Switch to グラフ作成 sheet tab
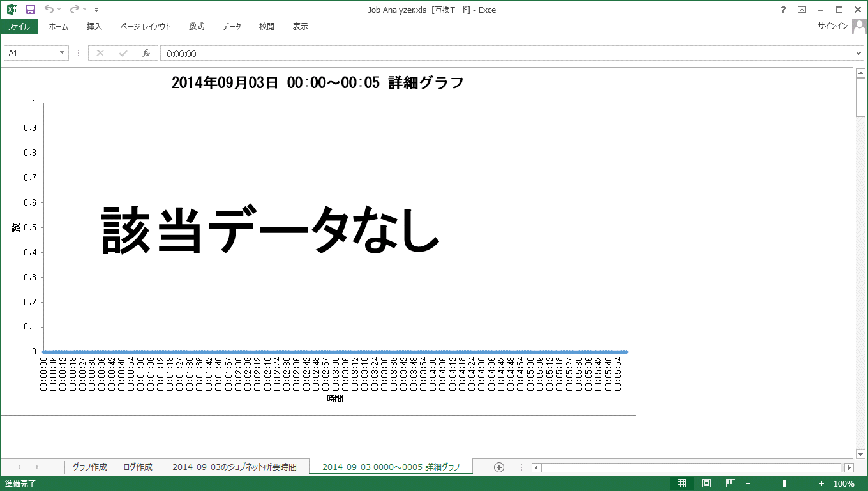 click(89, 467)
